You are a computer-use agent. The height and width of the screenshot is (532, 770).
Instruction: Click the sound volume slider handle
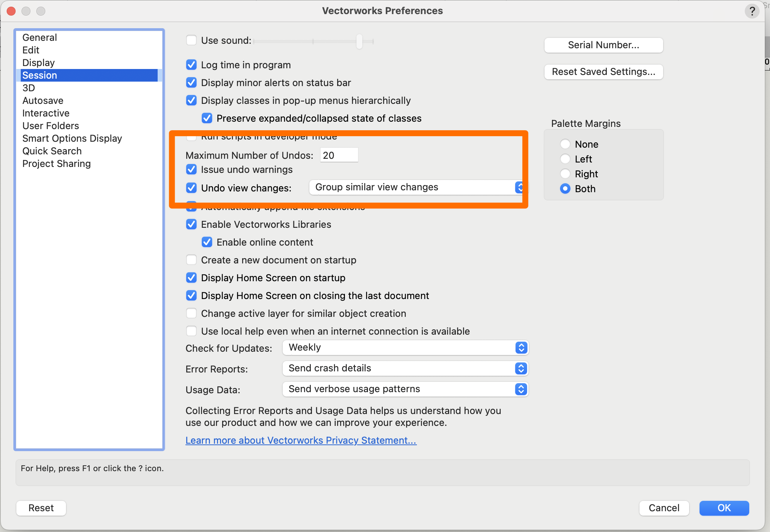(x=359, y=41)
